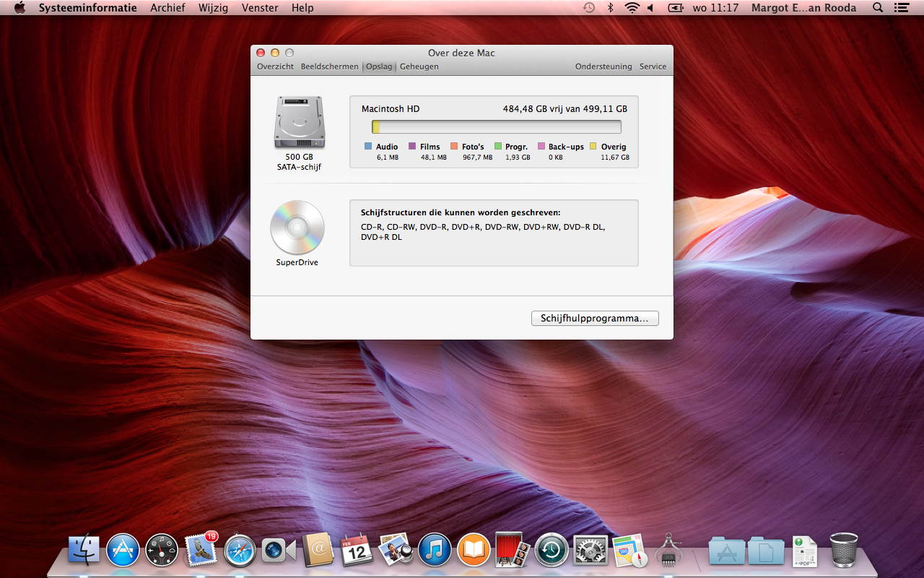Open System Preferences gear icon
The image size is (924, 578).
590,551
